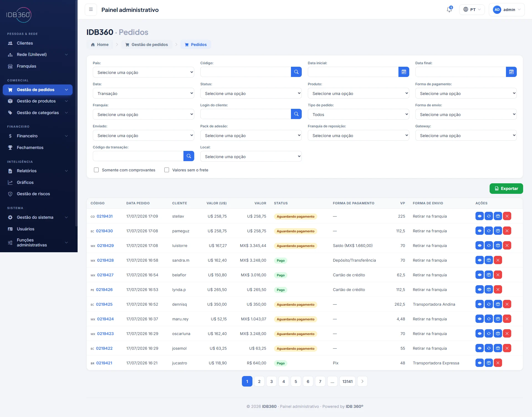The width and height of the screenshot is (532, 417).
Task: View order 0219431 with the eye icon
Action: point(479,216)
